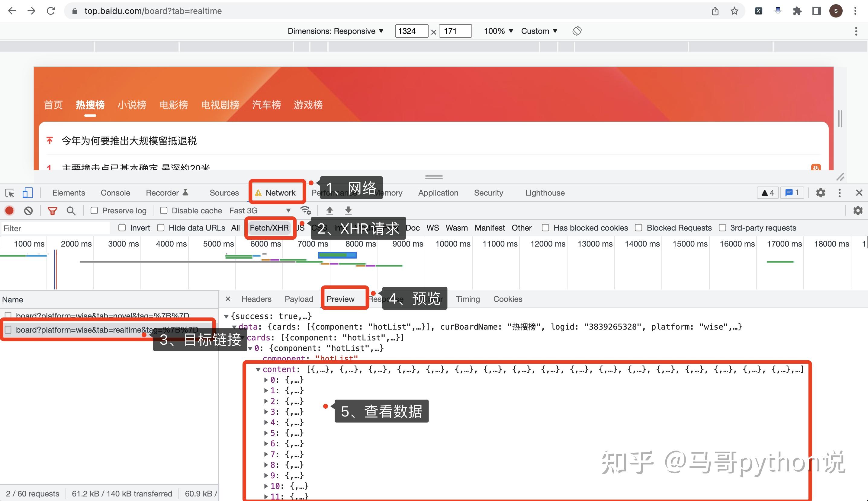Viewport: 868px width, 501px height.
Task: Open the profile avatar S
Action: [x=836, y=11]
